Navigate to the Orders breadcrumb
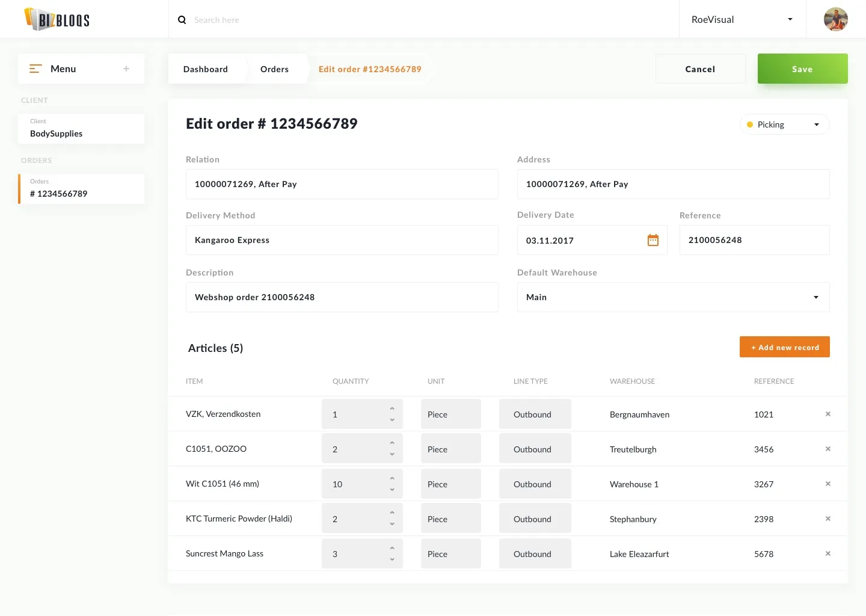Viewport: 866px width, 616px height. pos(274,69)
